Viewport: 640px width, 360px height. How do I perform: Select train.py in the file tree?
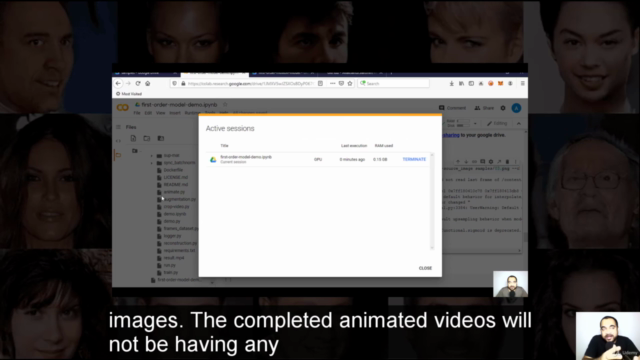click(171, 272)
